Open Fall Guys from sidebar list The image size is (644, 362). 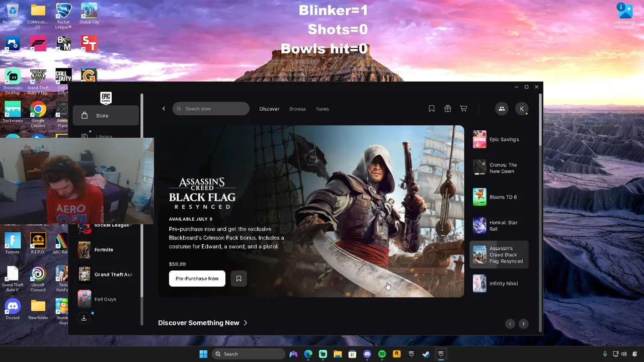106,299
